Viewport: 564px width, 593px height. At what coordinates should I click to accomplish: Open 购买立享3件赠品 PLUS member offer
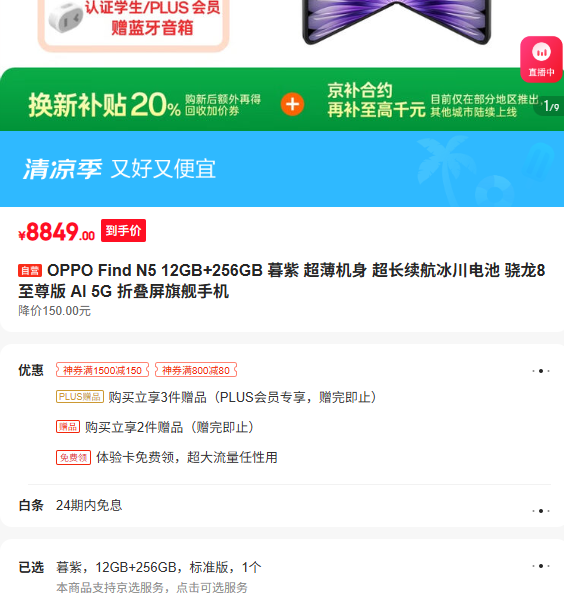[242, 397]
